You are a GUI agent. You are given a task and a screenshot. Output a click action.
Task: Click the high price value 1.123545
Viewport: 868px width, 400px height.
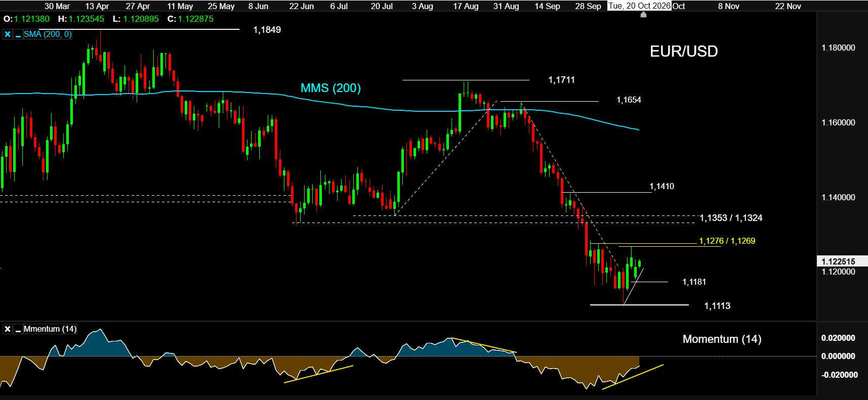tap(87, 19)
